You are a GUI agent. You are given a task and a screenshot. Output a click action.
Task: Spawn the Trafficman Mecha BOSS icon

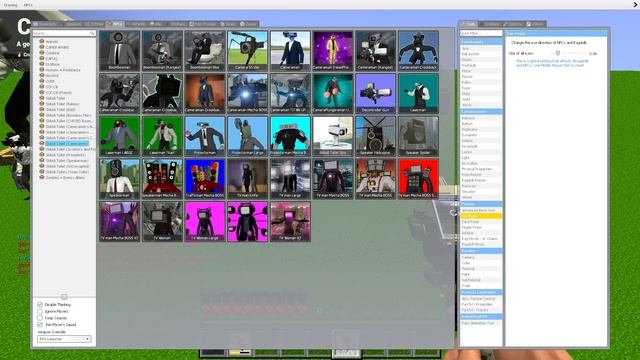(205, 179)
